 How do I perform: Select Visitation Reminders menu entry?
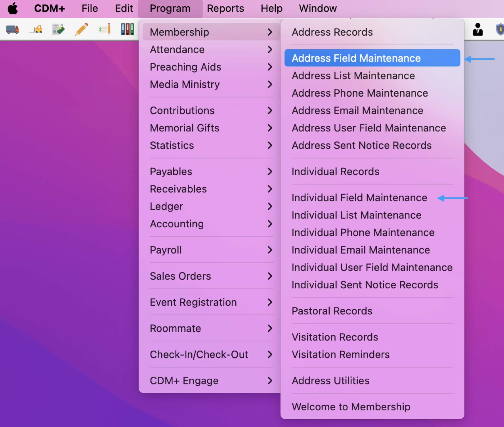point(340,354)
